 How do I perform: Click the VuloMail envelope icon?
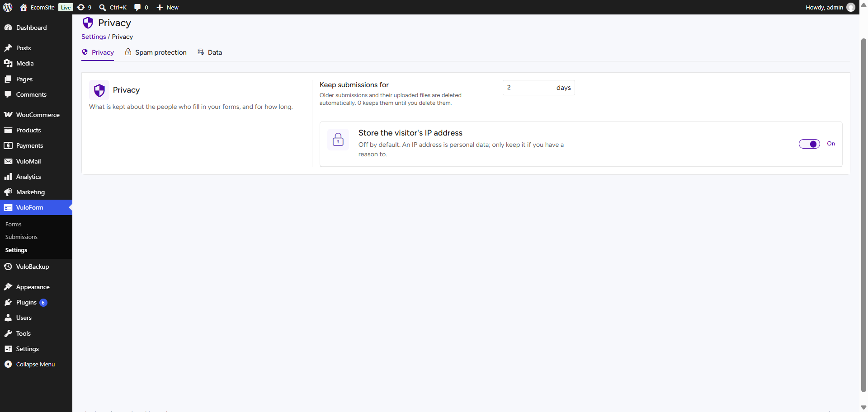point(8,161)
